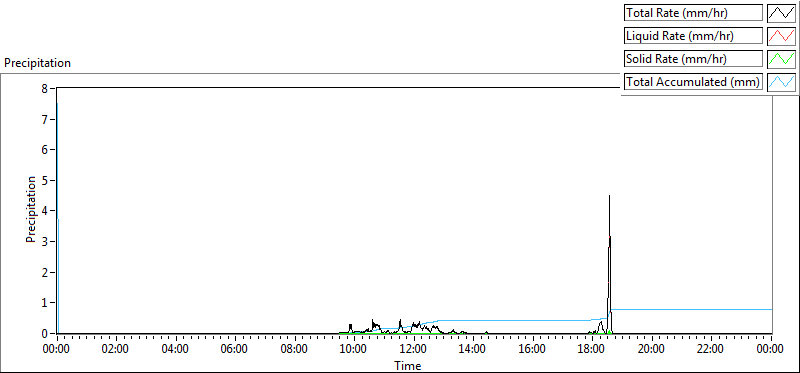Click the Time axis title
800x373 pixels.
[x=407, y=365]
